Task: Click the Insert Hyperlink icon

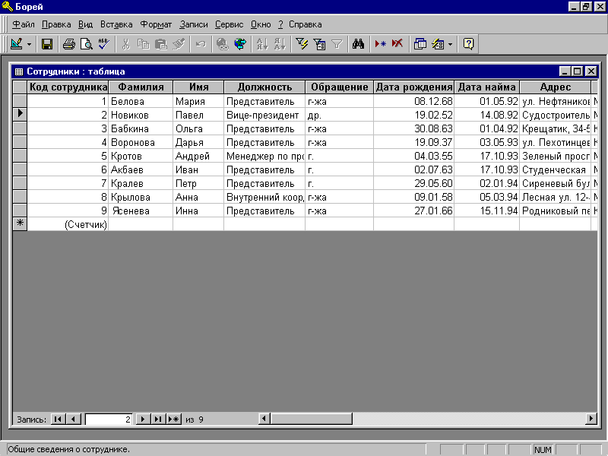Action: (223, 44)
